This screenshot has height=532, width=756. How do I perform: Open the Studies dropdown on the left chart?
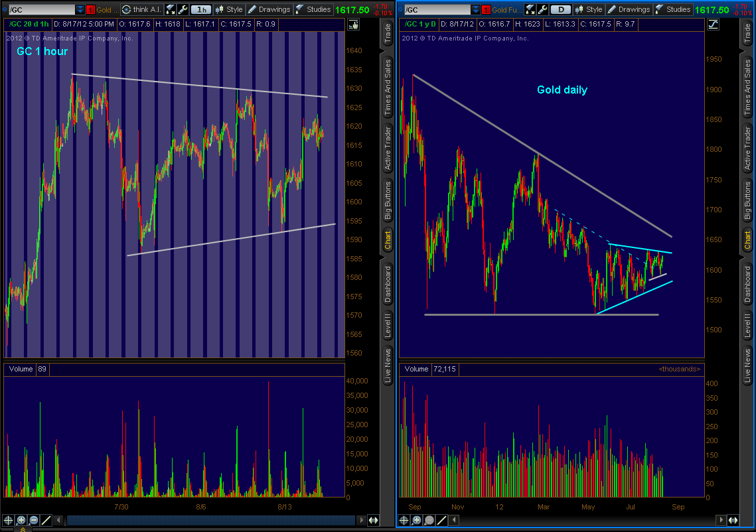pyautogui.click(x=313, y=9)
